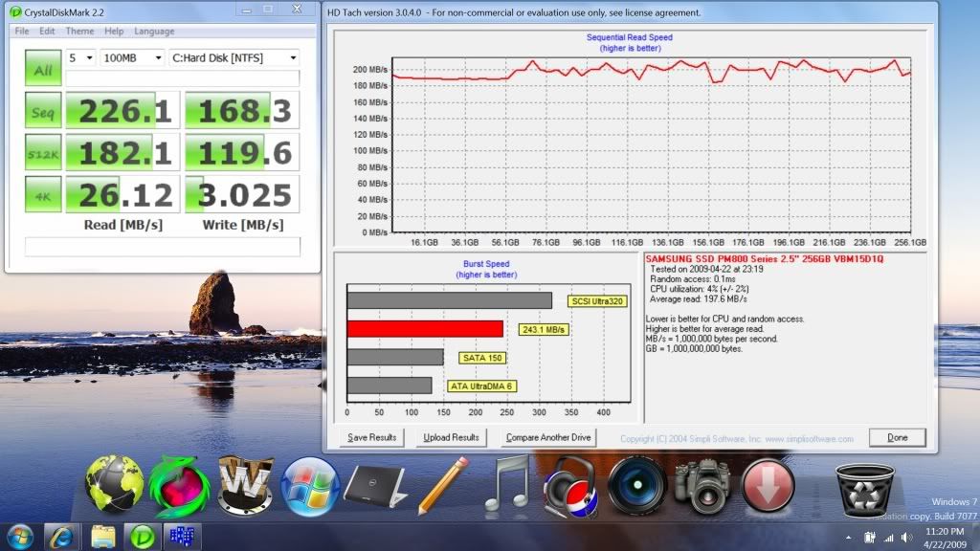Viewport: 980px width, 551px height.
Task: Click the "CPU utilization: 4%" line
Action: tap(700, 289)
